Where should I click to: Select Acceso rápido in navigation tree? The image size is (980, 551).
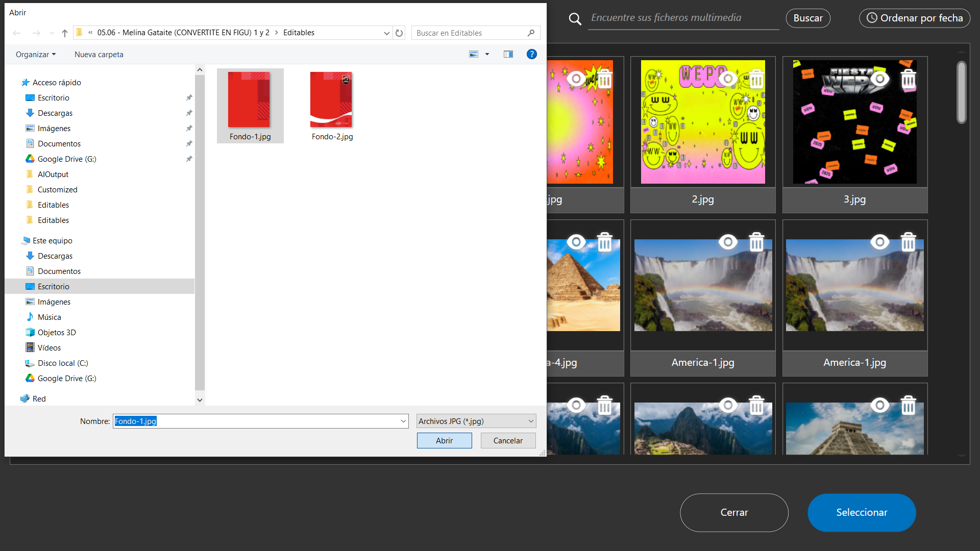(56, 83)
